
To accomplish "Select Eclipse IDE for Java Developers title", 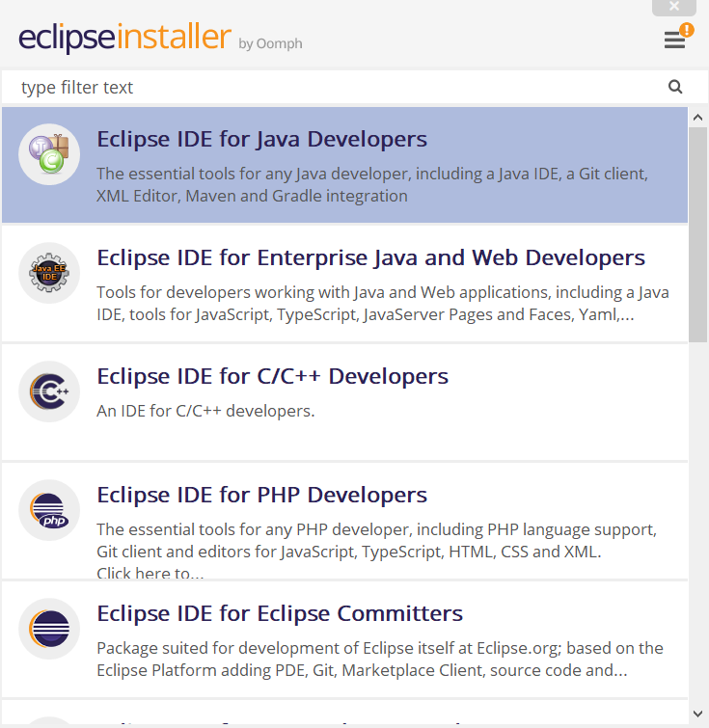I will [x=261, y=139].
